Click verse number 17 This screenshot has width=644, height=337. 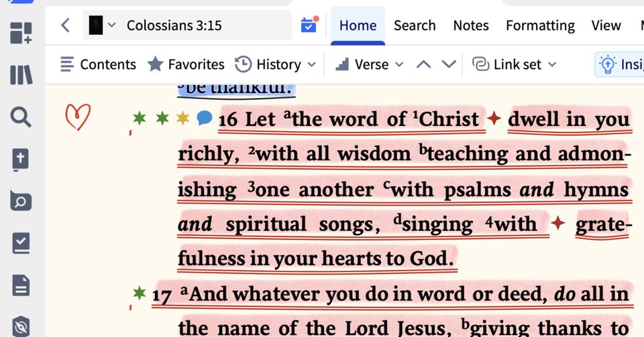pos(162,295)
